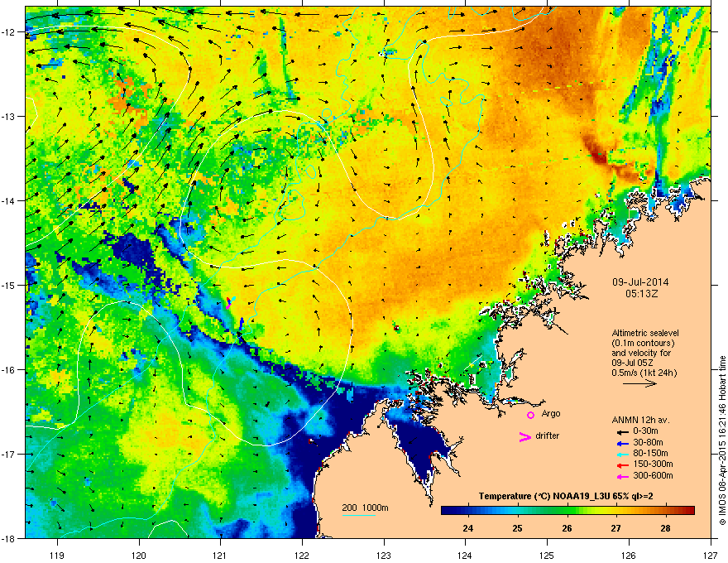
Task: Click the black arrow beside 0-30m
Action: (x=622, y=432)
